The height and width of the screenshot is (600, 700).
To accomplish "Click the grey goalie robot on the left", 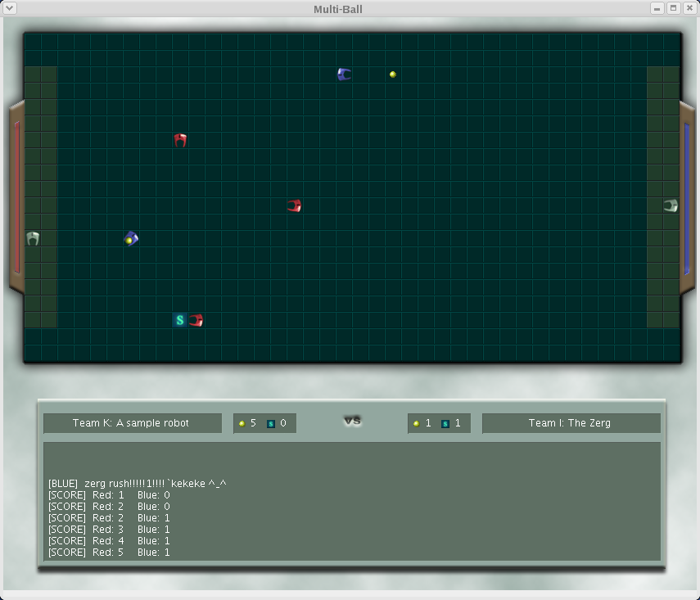I will point(33,238).
